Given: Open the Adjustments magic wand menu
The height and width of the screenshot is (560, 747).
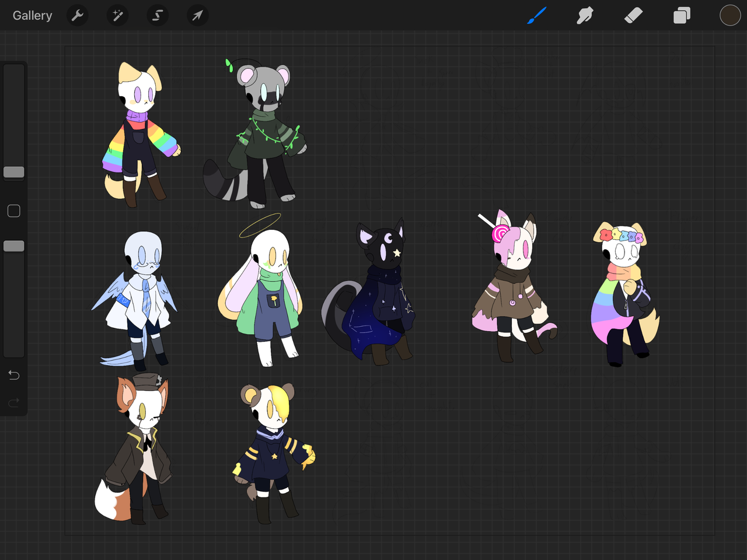Looking at the screenshot, I should point(118,16).
